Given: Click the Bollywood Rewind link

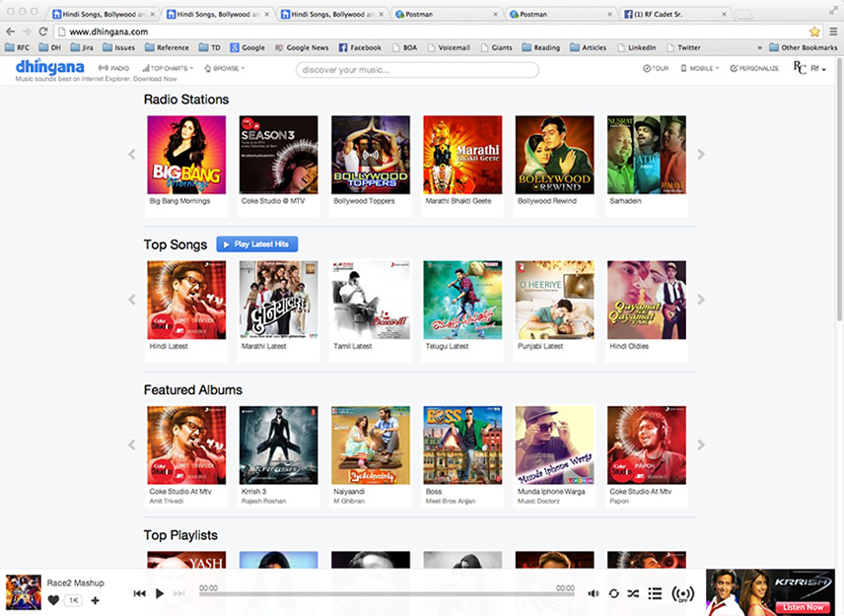Looking at the screenshot, I should pos(547,201).
